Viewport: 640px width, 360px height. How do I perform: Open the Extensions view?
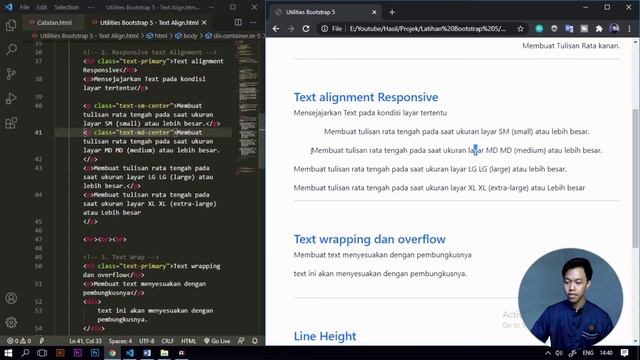(x=11, y=123)
